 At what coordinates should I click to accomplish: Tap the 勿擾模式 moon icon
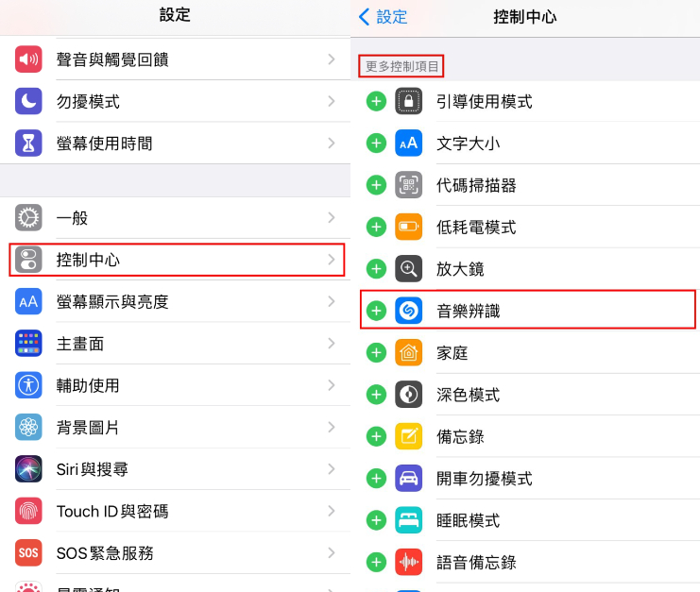tap(28, 101)
